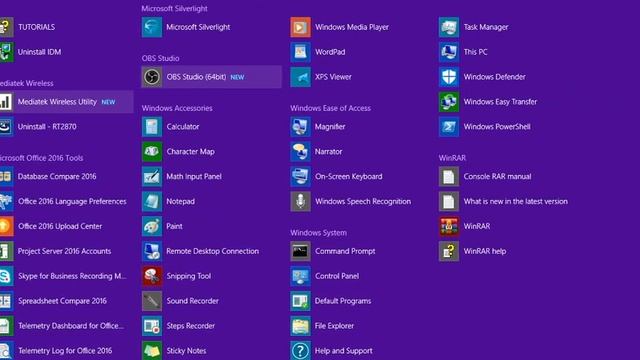Screen dimensions: 640x360
Task: Open Calculator icon
Action: pos(152,127)
